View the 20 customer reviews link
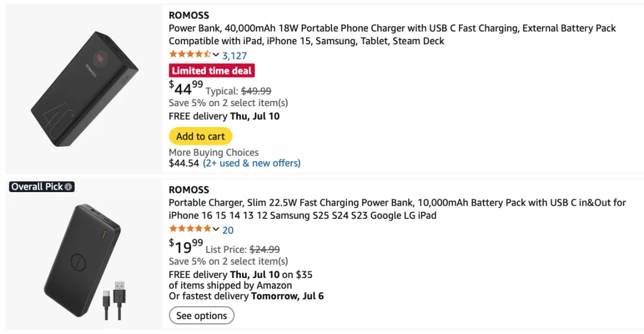 (x=228, y=230)
